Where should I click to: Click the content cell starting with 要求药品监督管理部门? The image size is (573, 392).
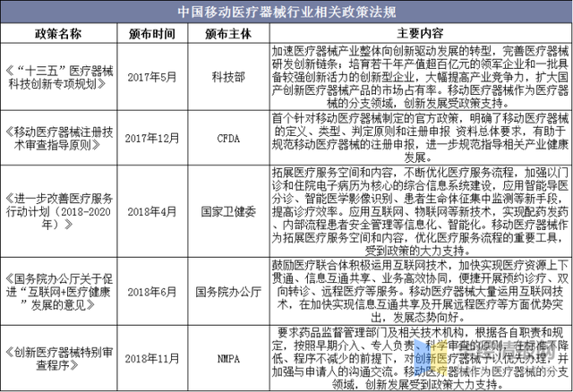(420, 358)
